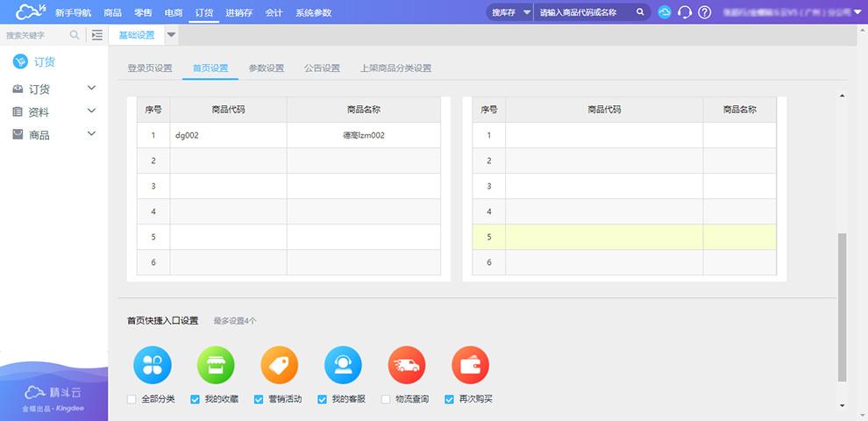Click the box icon beside 商品 menu

point(18,134)
